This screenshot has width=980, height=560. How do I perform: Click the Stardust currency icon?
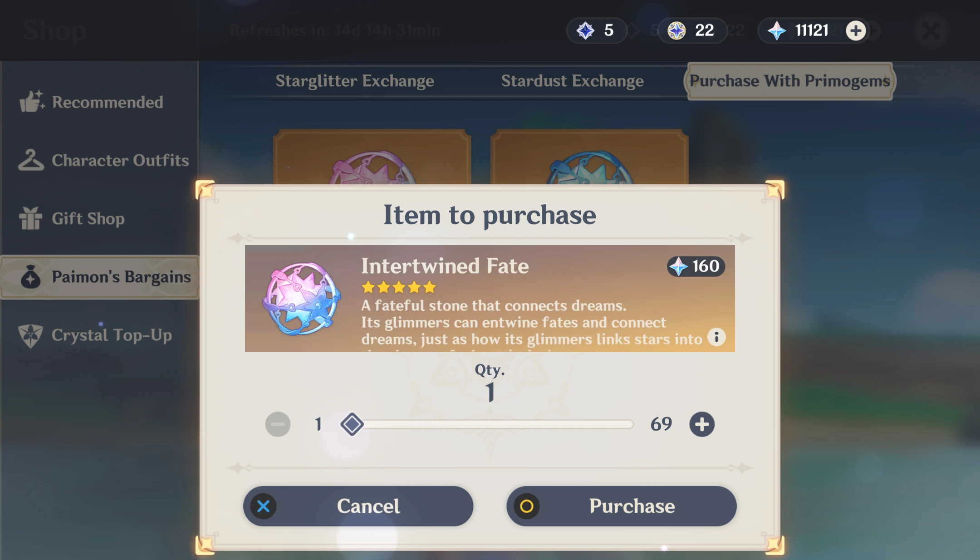tap(676, 30)
